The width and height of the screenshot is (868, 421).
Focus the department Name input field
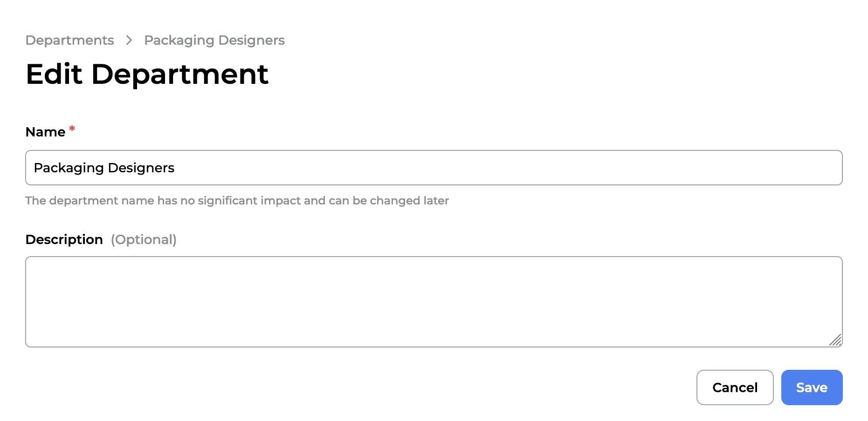[434, 168]
